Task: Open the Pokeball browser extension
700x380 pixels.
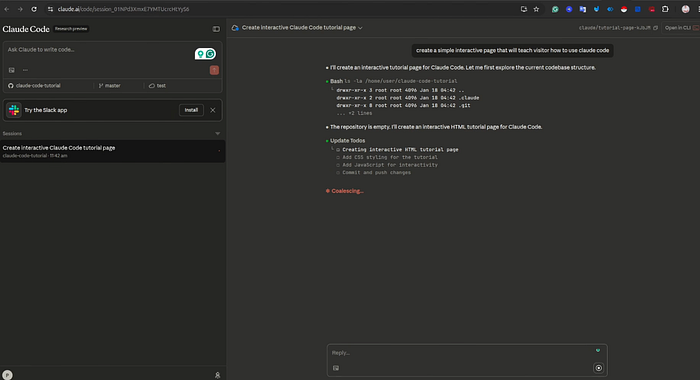Action: coord(624,9)
